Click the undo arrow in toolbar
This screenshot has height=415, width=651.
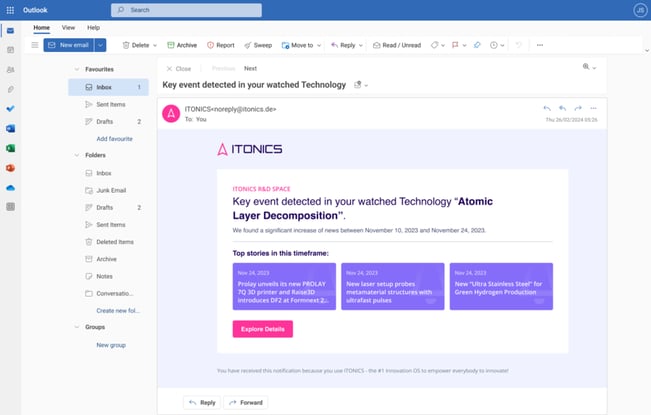(518, 45)
